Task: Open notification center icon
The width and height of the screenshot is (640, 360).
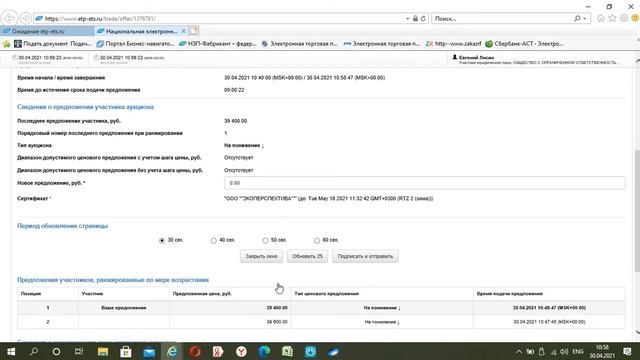Action: (628, 351)
